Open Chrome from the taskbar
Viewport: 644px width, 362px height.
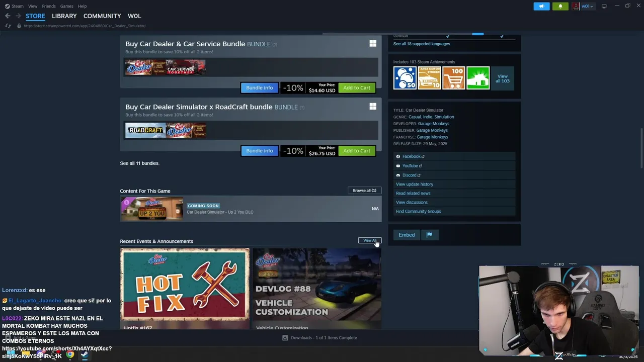click(70, 355)
